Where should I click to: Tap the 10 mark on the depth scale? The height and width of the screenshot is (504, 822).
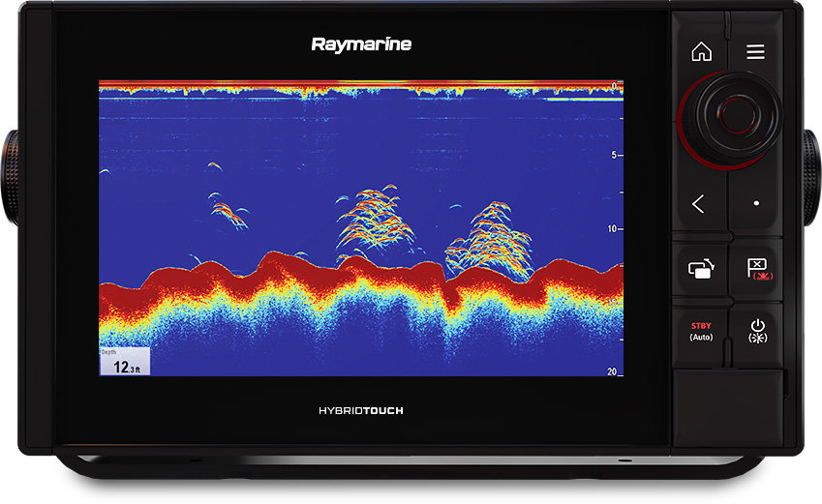point(612,229)
